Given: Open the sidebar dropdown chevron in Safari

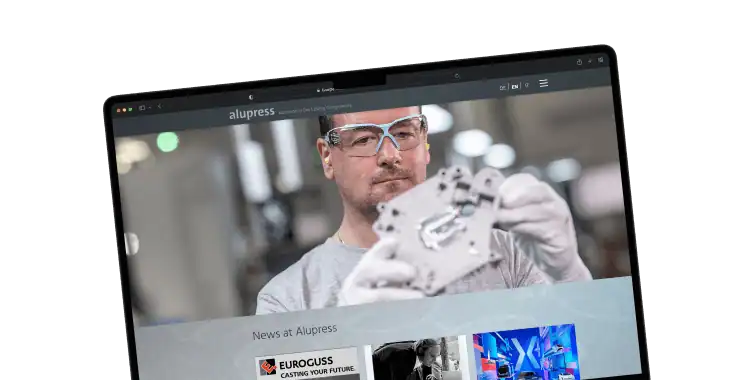Looking at the screenshot, I should tap(150, 107).
